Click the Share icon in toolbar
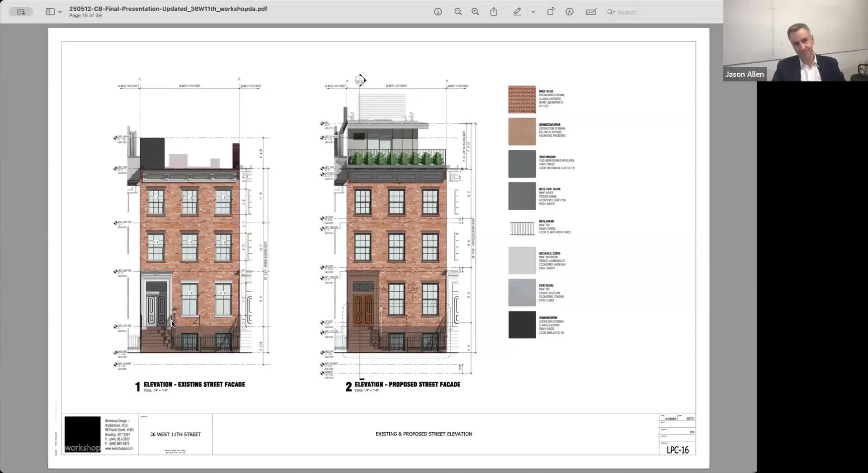This screenshot has width=868, height=473. click(x=494, y=12)
